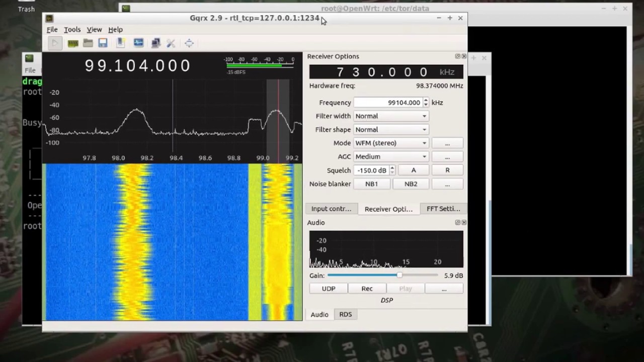Open I/O device configuration (circuit card icon)

click(73, 43)
